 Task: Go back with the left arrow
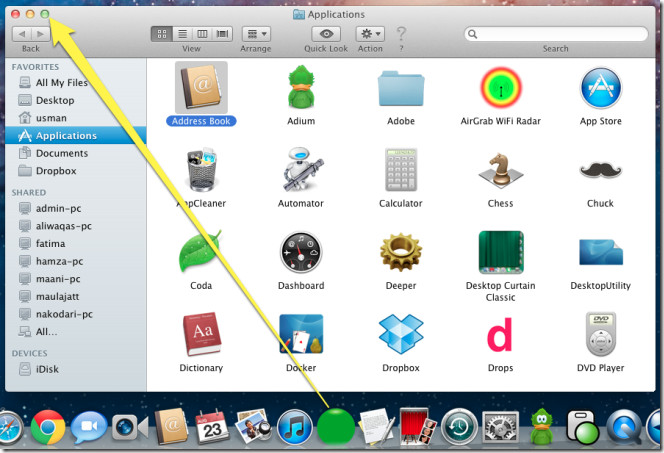[22, 34]
